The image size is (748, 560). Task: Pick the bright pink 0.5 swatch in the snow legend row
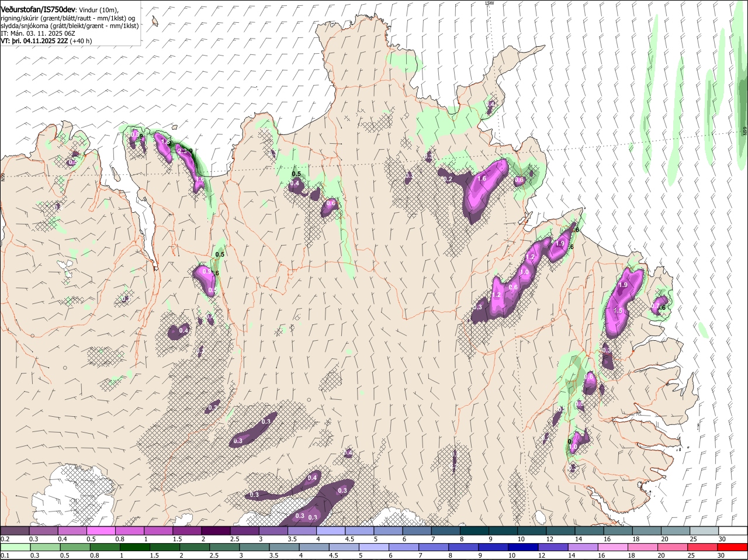click(x=101, y=530)
